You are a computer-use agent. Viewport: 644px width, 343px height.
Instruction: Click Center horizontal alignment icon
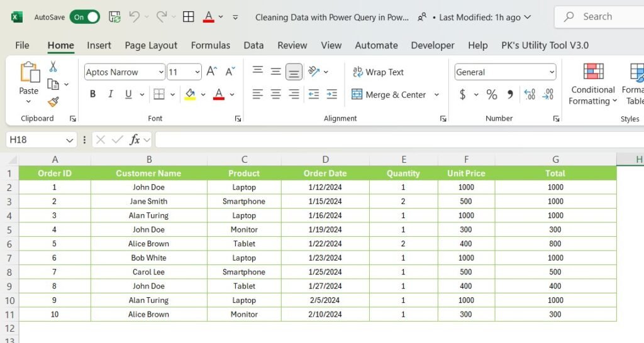click(275, 94)
